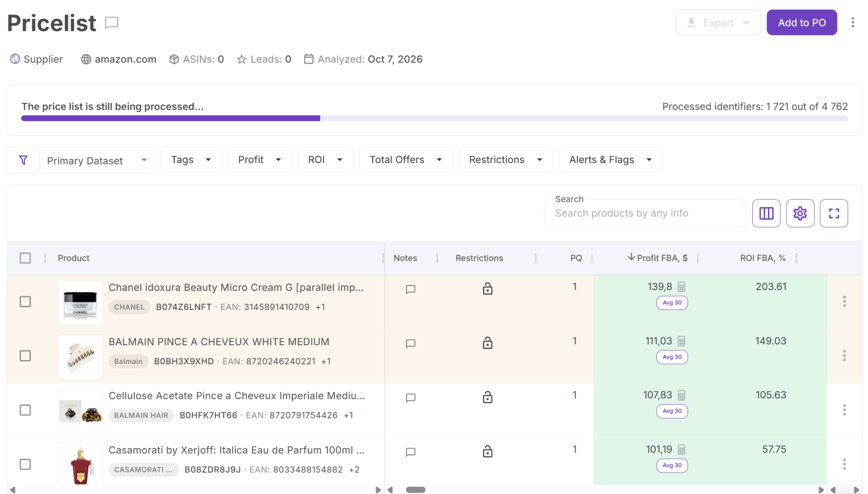Open table settings gear icon
The width and height of the screenshot is (868, 494).
coord(800,213)
